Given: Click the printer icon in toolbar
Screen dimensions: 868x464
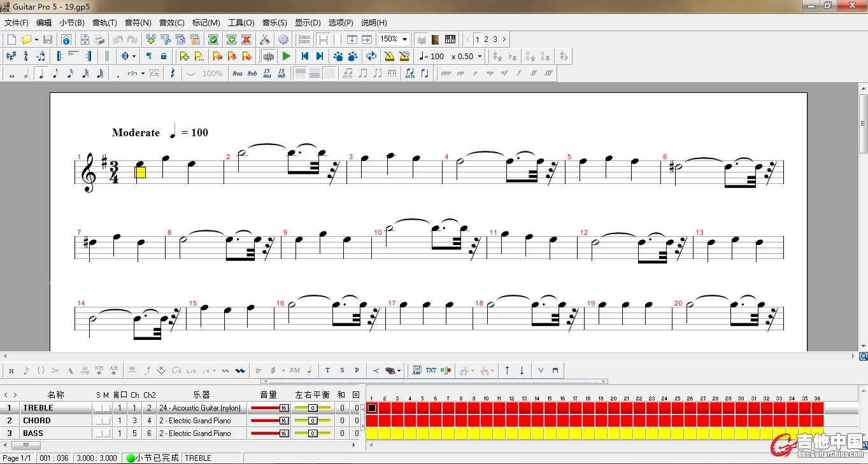Looking at the screenshot, I should click(x=99, y=39).
